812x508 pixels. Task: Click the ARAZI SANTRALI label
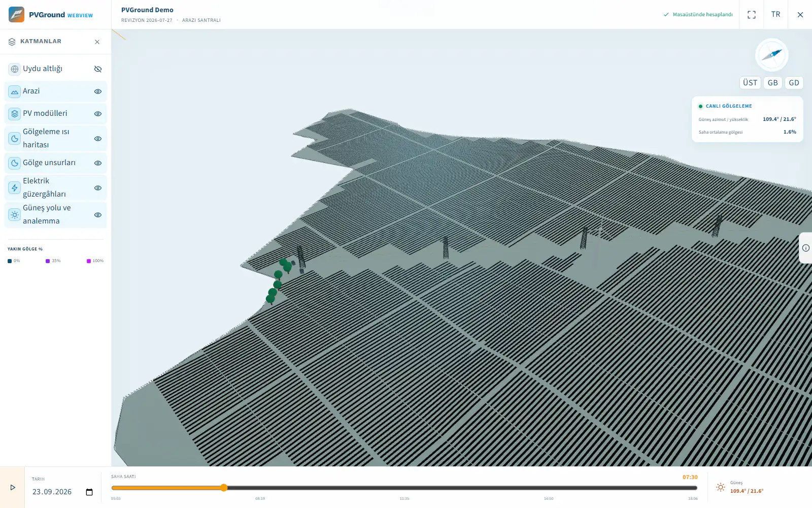[201, 20]
